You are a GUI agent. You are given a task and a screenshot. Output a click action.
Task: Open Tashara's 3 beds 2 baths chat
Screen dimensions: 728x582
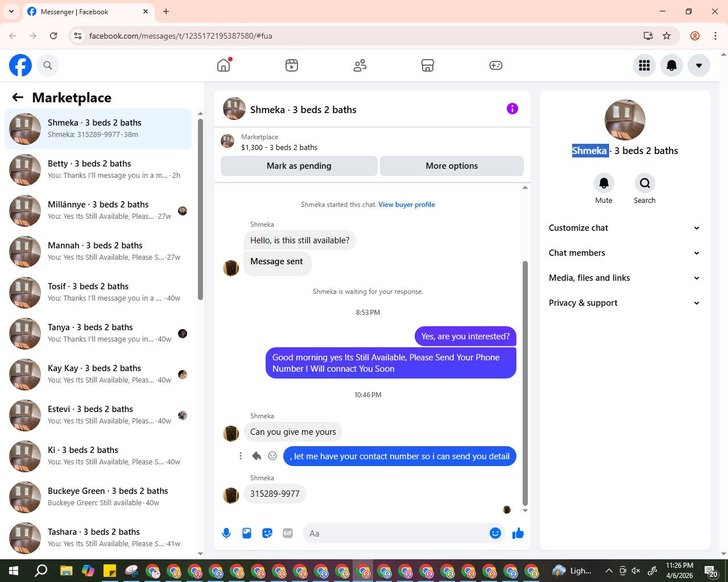coord(98,538)
